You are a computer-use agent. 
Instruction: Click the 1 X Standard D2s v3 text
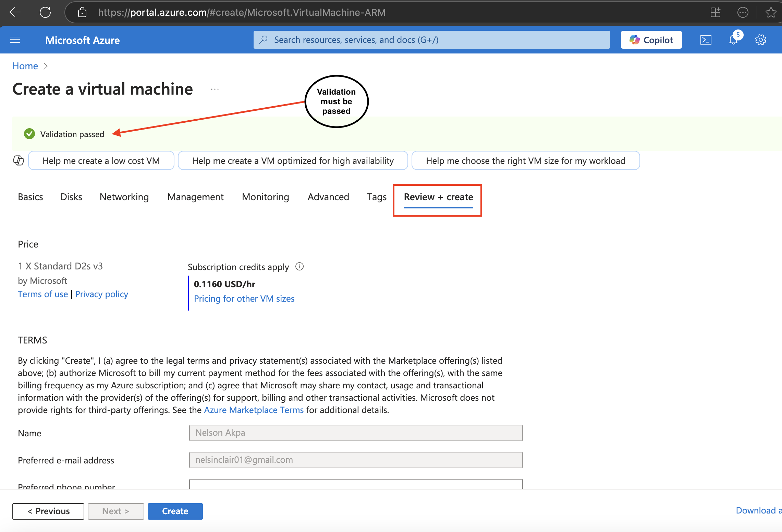(60, 266)
